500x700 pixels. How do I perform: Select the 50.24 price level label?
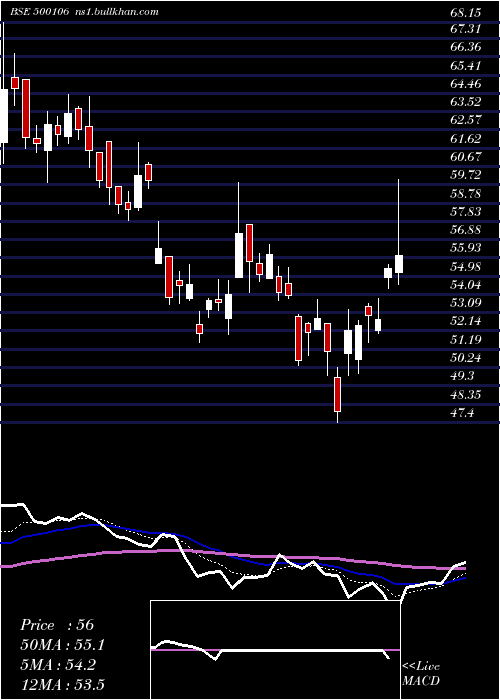tap(466, 358)
